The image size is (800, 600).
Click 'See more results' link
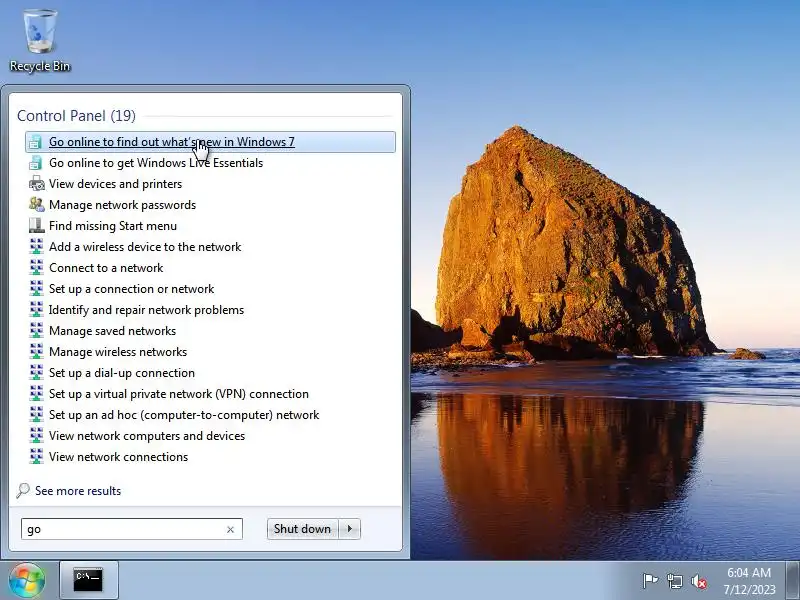pyautogui.click(x=78, y=491)
